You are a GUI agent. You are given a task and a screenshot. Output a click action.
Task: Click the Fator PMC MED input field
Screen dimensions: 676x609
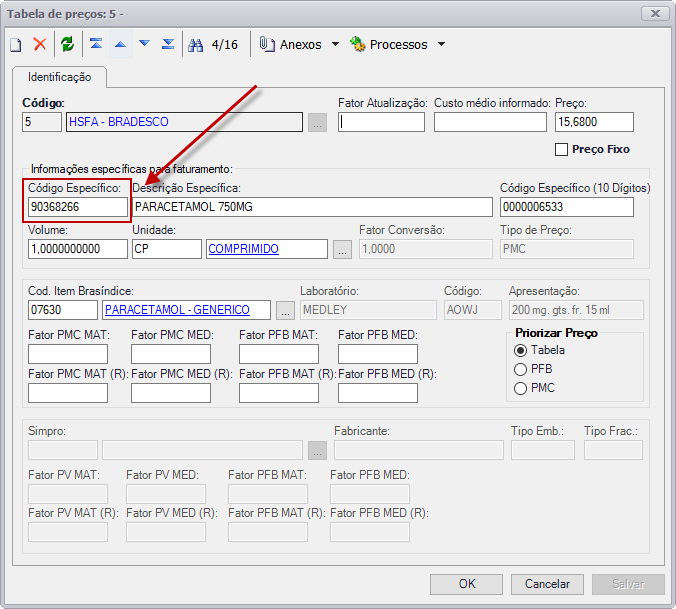pyautogui.click(x=171, y=354)
